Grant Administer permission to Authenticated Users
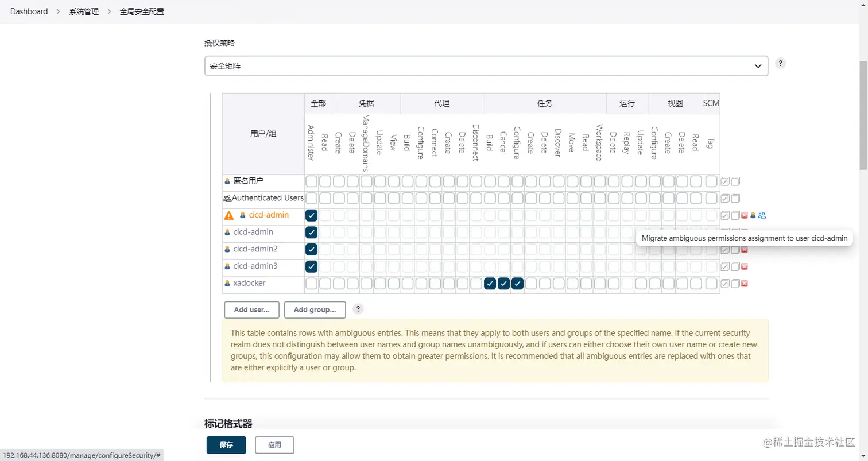 (x=311, y=198)
